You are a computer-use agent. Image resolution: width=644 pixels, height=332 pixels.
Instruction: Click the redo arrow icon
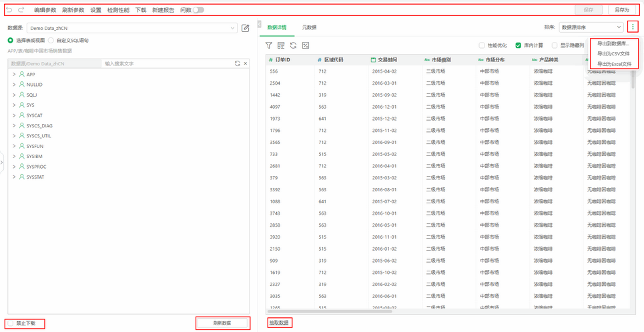21,10
